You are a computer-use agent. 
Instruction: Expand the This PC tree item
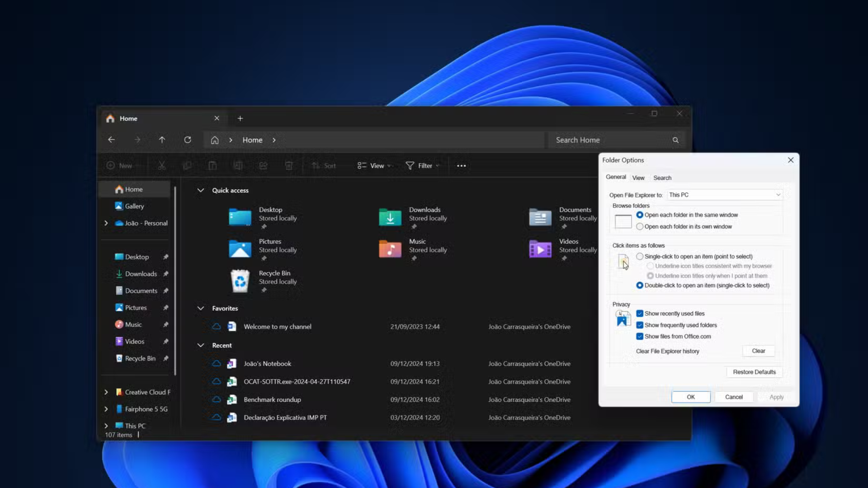106,425
